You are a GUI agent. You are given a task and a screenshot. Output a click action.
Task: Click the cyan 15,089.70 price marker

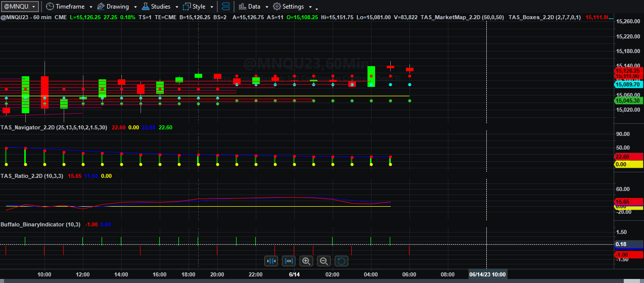627,84
